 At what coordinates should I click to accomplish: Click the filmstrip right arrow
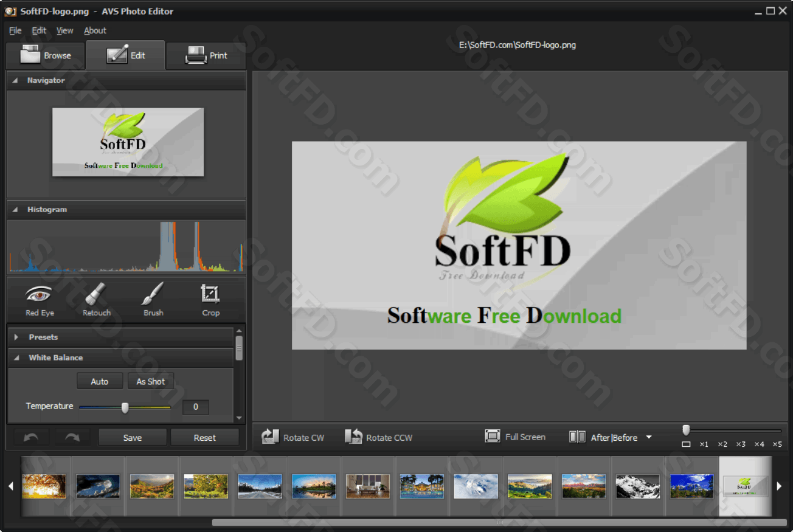click(780, 486)
